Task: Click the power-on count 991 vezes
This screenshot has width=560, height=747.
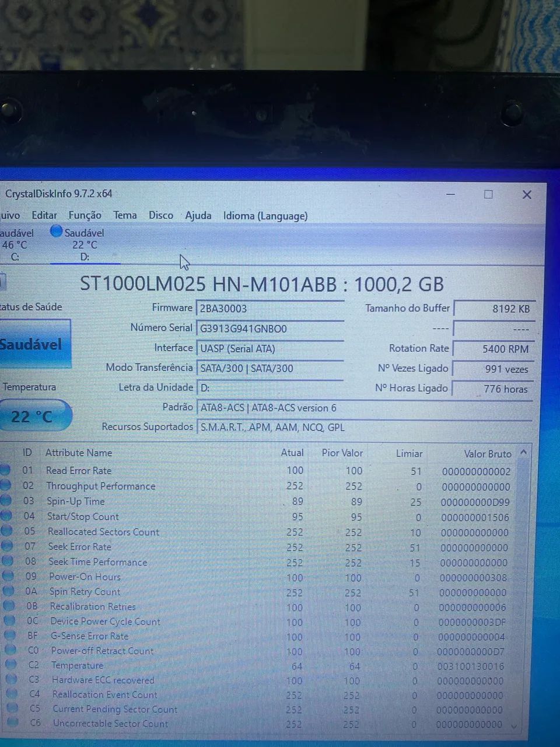Action: 494,369
